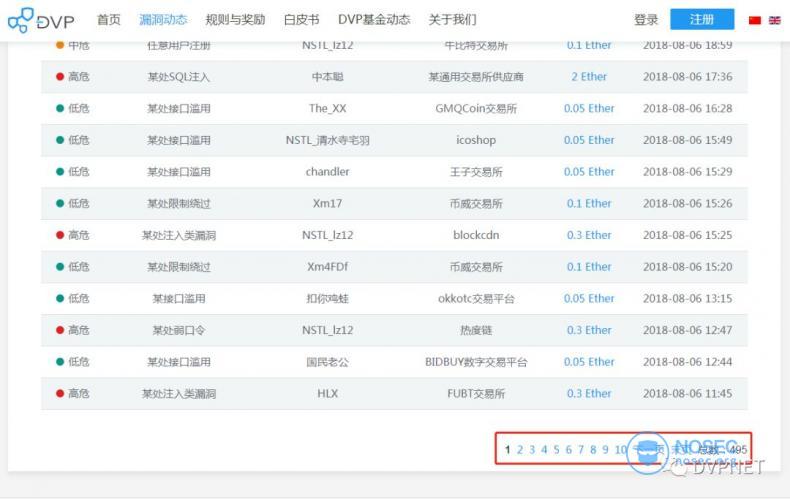Image resolution: width=790 pixels, height=499 pixels.
Task: Select the 某处弱口令 vulnerability title
Action: [x=178, y=330]
